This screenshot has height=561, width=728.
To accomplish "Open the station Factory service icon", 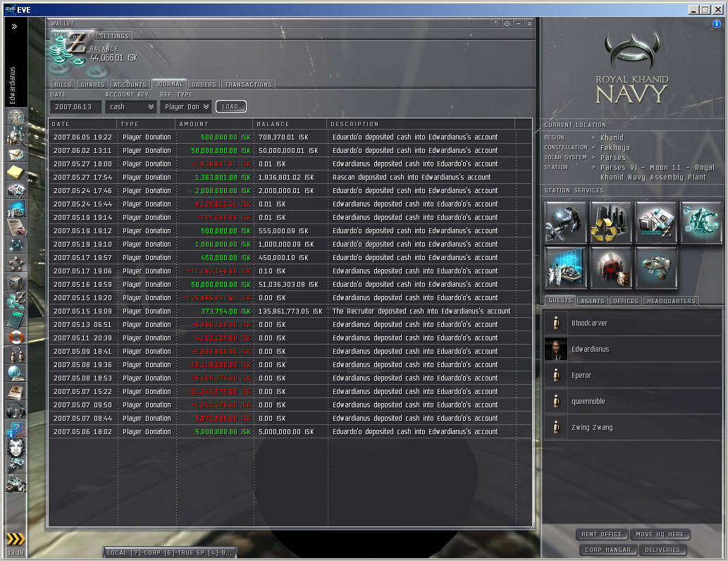I will coord(565,268).
